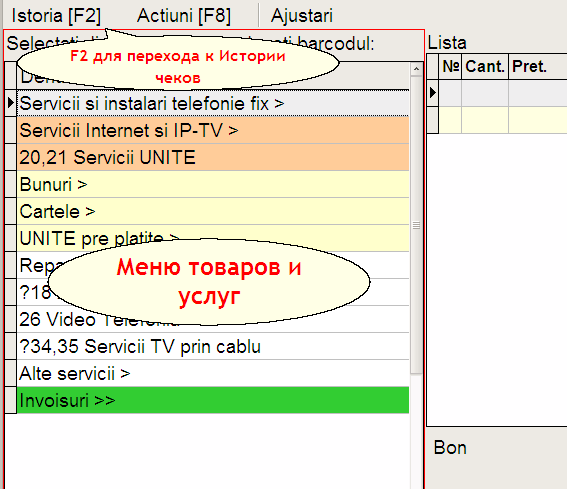The height and width of the screenshot is (489, 567).
Task: Select '?34,35 Servicii TV prin cablu' row
Action: 213,346
